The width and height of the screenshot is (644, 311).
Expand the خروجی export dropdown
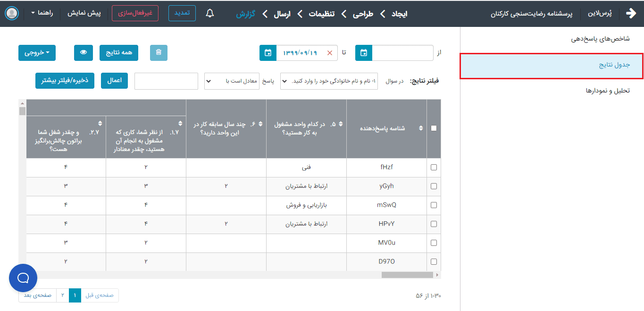pos(37,53)
